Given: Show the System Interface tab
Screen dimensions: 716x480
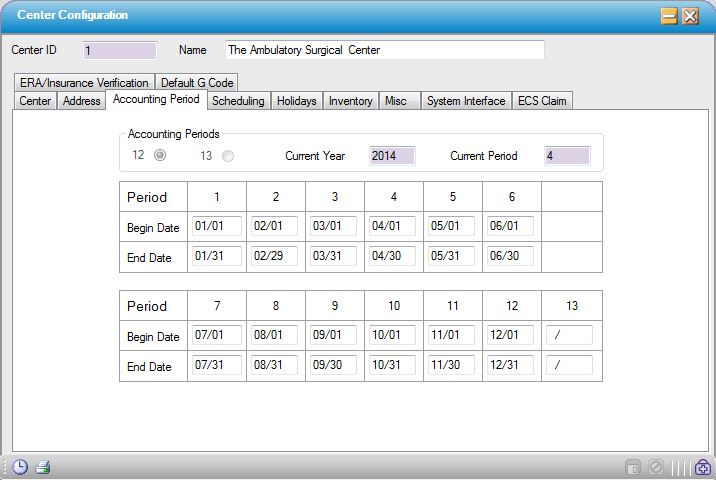Looking at the screenshot, I should [465, 101].
